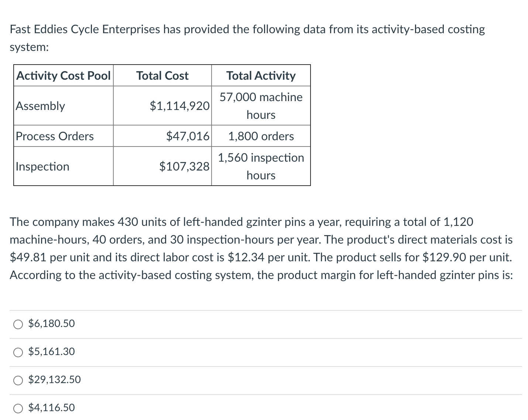The image size is (528, 420).
Task: Click the Activity Cost Pool column header
Action: click(63, 76)
